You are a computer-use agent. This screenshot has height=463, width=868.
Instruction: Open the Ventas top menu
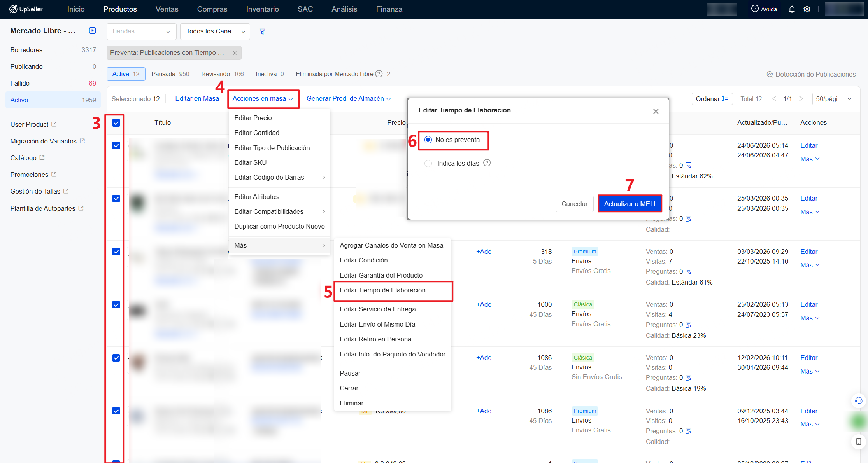167,9
